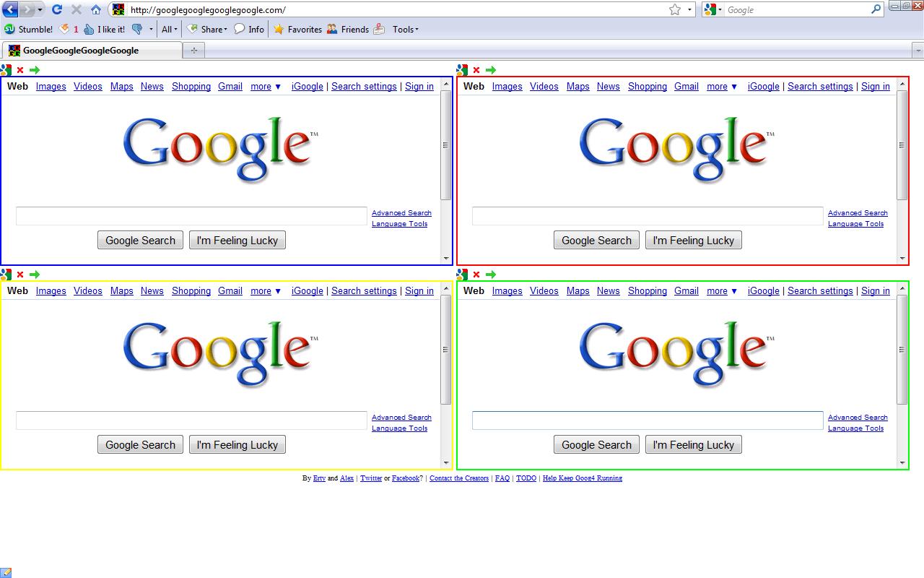The height and width of the screenshot is (578, 924).
Task: Open the Share dropdown in toolbar
Action: [207, 30]
